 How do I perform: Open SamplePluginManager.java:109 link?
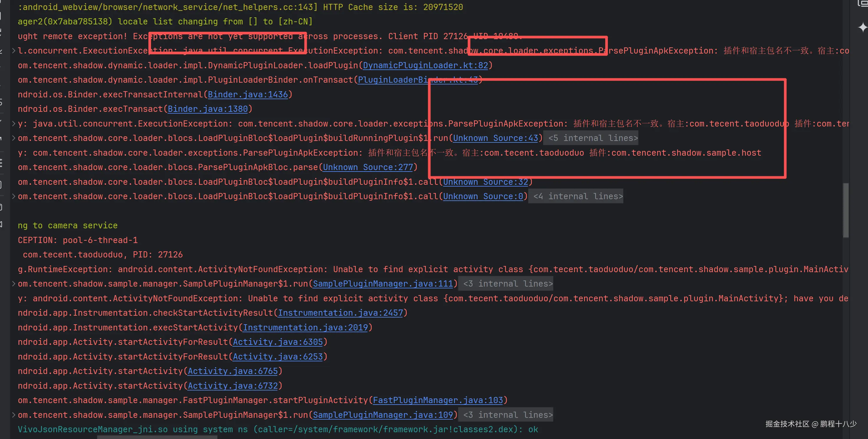(383, 415)
